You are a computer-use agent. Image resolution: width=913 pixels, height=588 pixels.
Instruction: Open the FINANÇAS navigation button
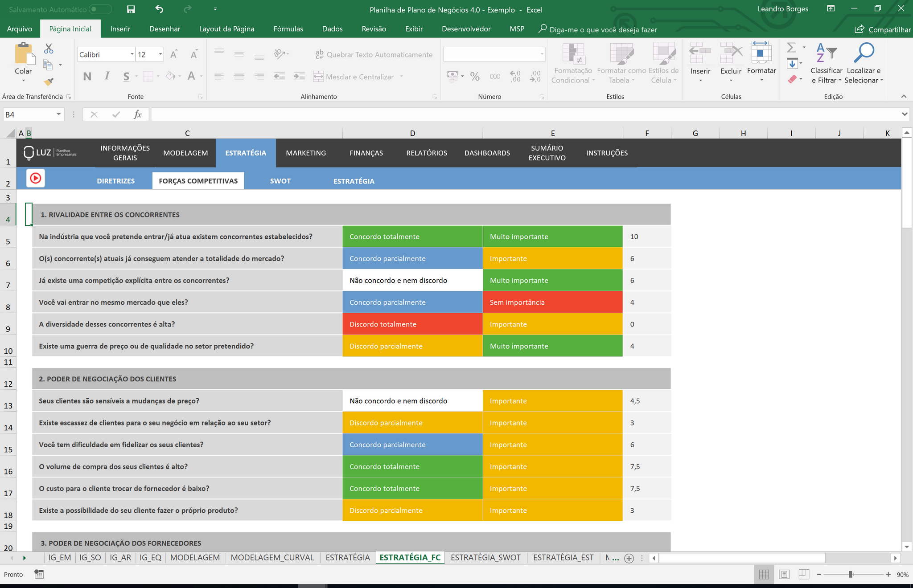tap(366, 153)
